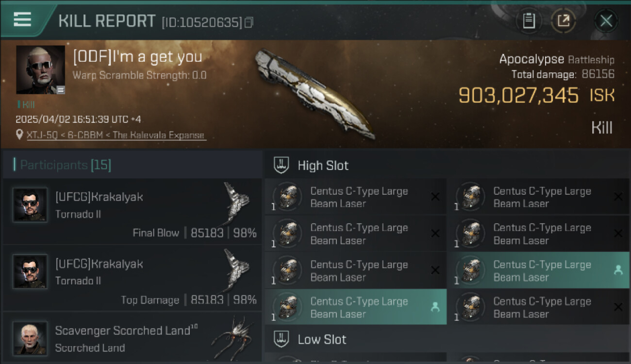Screen dimensions: 631x364
Task: Click the share kill report icon
Action: tap(563, 21)
